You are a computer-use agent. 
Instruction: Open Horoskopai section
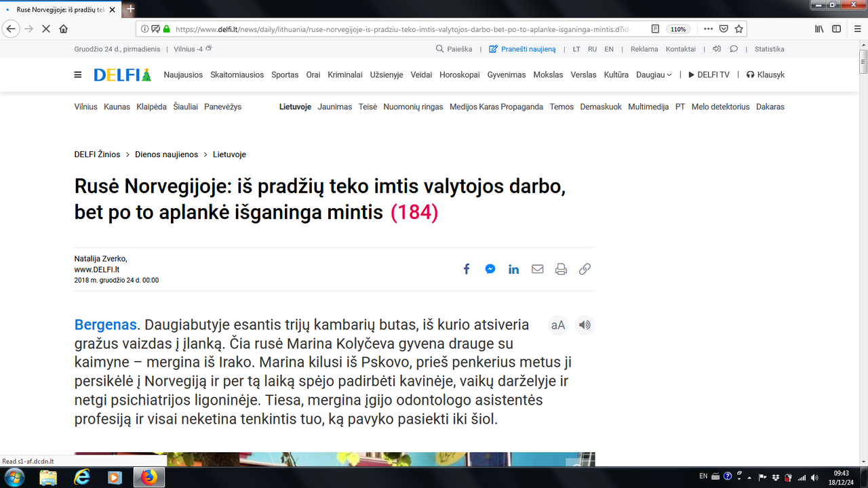click(x=460, y=75)
